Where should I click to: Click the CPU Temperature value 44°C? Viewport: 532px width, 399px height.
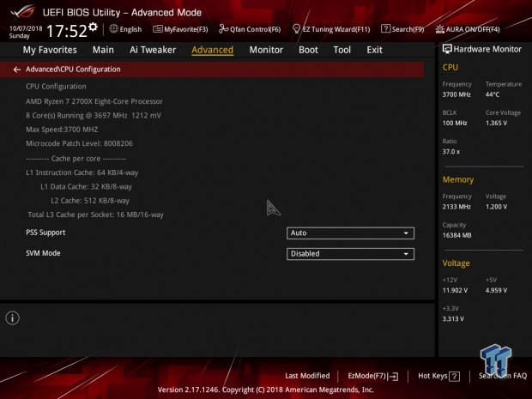(x=493, y=94)
